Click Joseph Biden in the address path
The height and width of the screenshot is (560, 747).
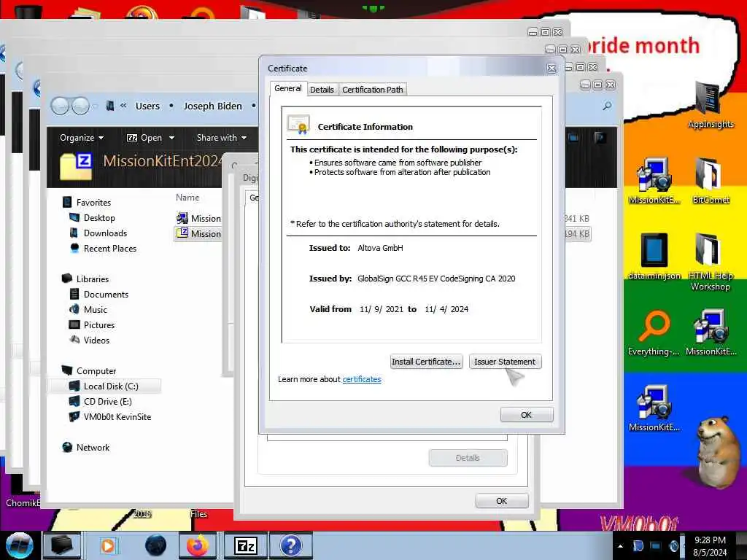click(212, 106)
